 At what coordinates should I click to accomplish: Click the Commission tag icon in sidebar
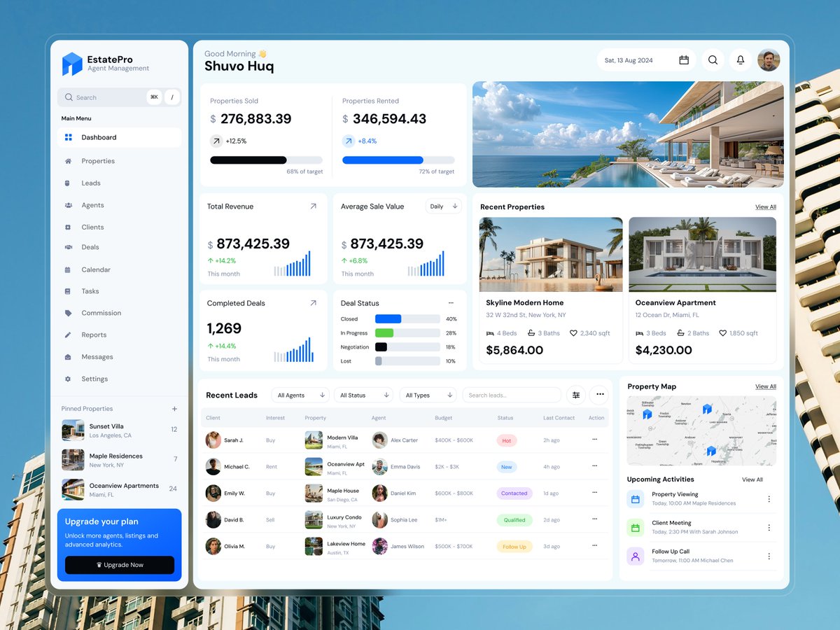tap(68, 313)
